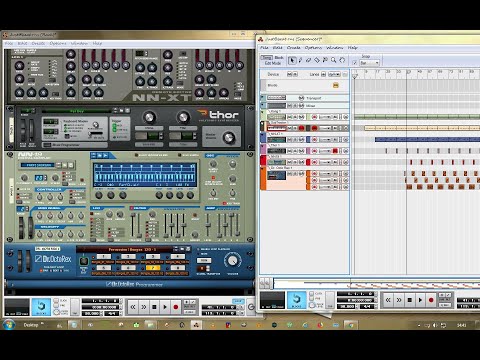
Task: Click the Dr. Octo Rex Volume knob
Action: pos(232,261)
